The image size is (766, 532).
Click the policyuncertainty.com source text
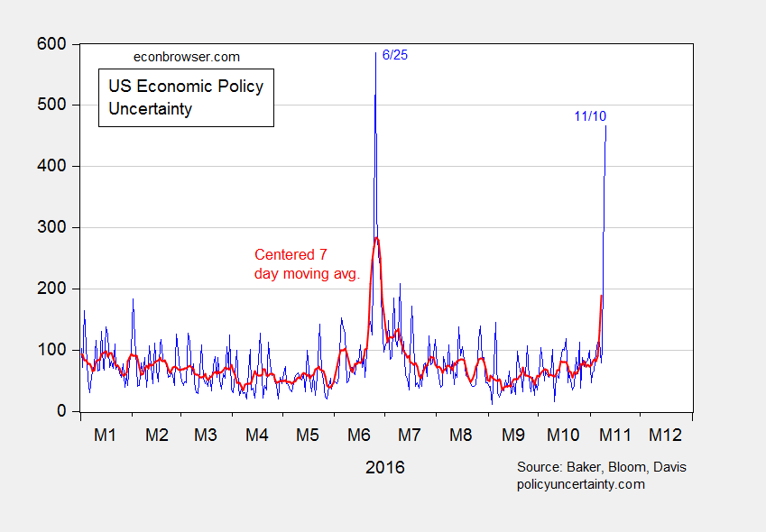pyautogui.click(x=581, y=484)
